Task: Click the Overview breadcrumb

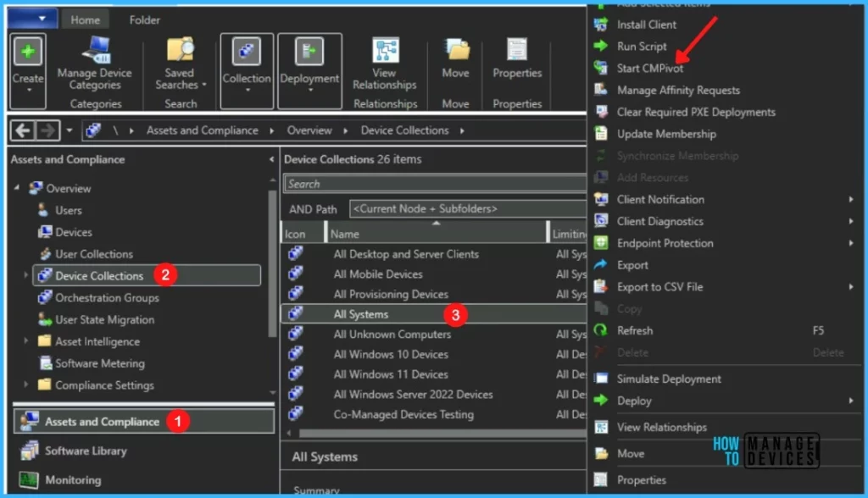Action: click(x=309, y=130)
